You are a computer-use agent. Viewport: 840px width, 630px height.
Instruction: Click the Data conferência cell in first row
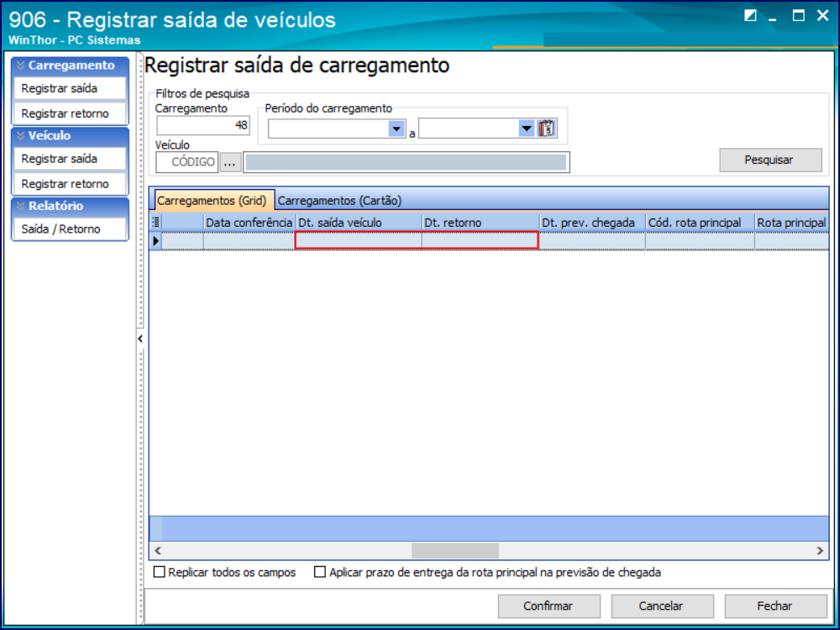249,241
